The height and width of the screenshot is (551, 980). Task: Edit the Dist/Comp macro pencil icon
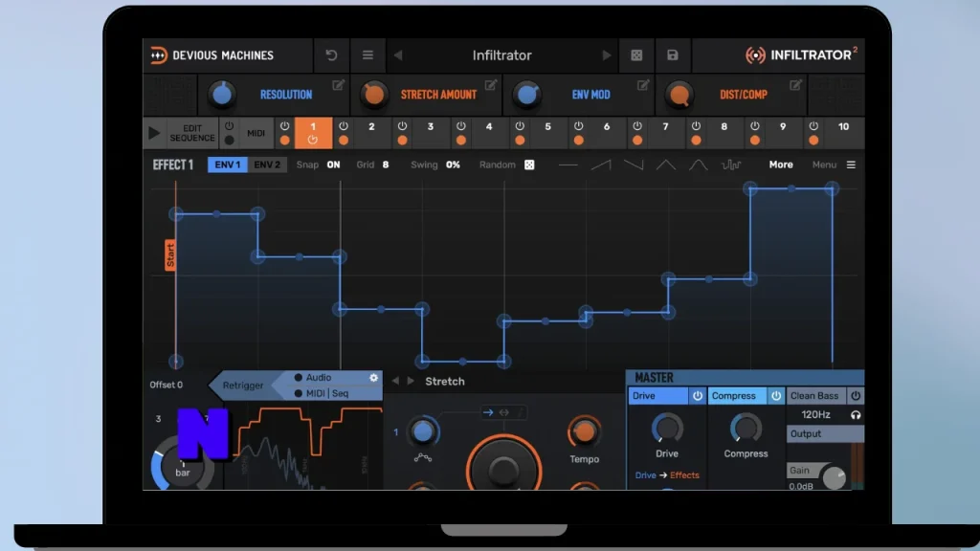click(x=795, y=85)
